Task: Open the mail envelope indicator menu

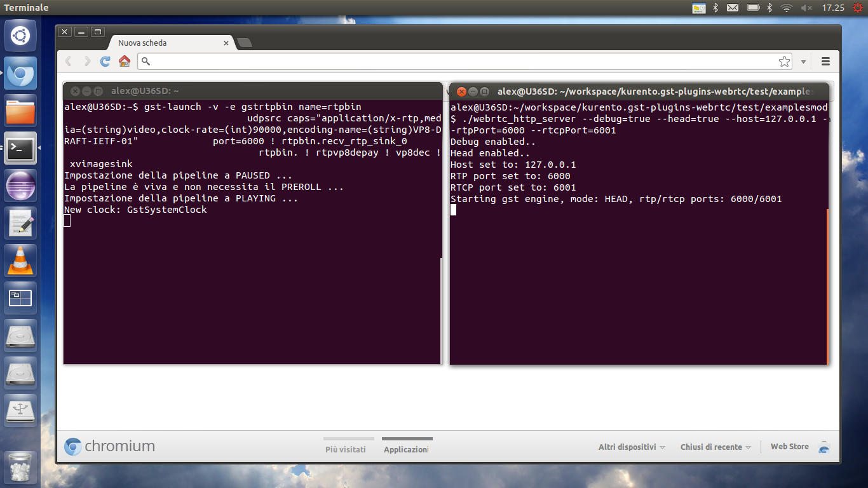Action: 733,8
